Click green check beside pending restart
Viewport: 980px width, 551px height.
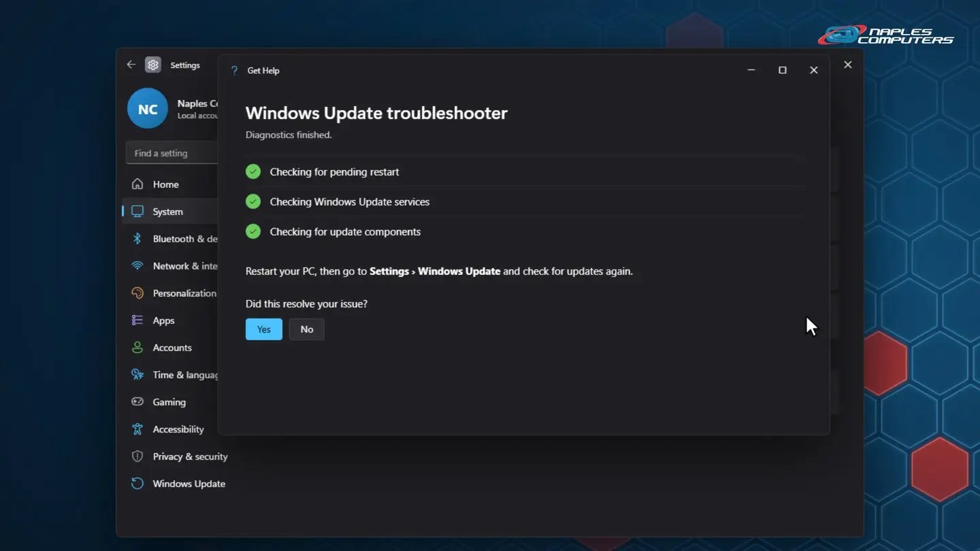point(253,171)
